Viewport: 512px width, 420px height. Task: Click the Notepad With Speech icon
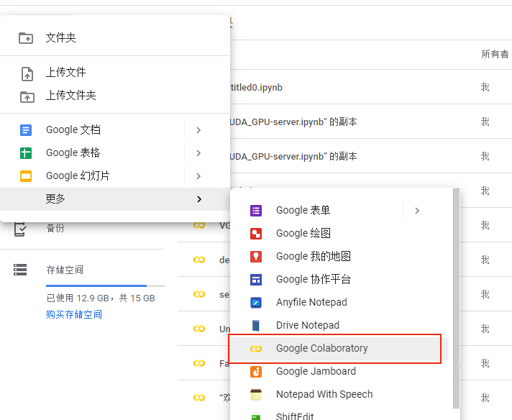click(256, 395)
